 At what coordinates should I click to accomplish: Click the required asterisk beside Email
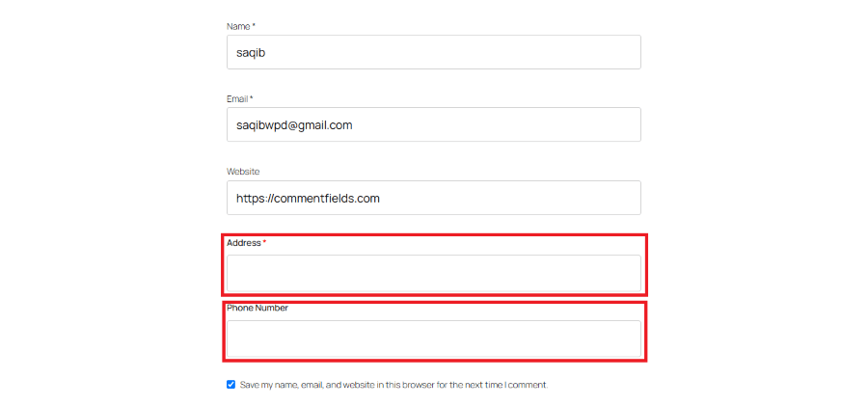click(x=252, y=98)
